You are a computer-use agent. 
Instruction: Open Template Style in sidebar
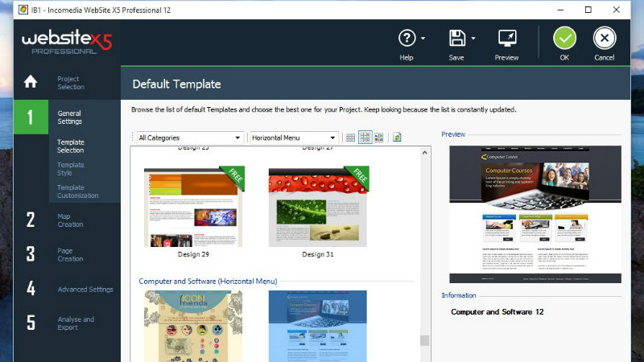point(71,169)
